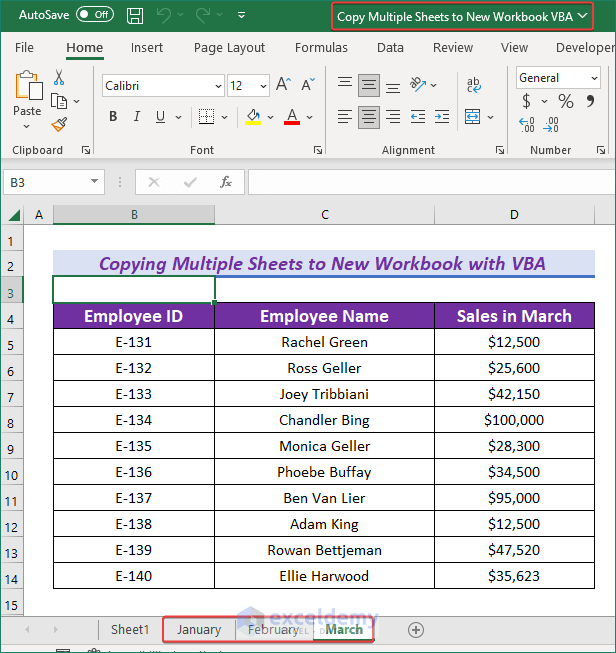
Task: Click the Orientation text angle icon
Action: [x=418, y=85]
